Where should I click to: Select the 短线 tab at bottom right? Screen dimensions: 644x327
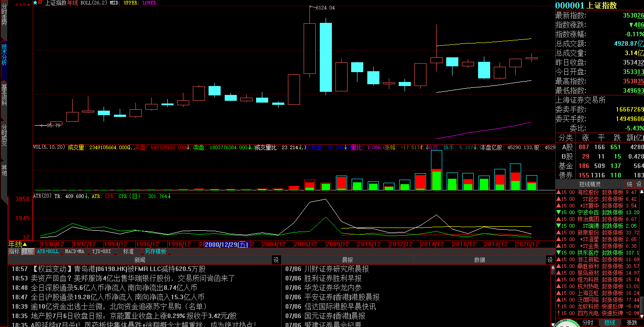[609, 323]
